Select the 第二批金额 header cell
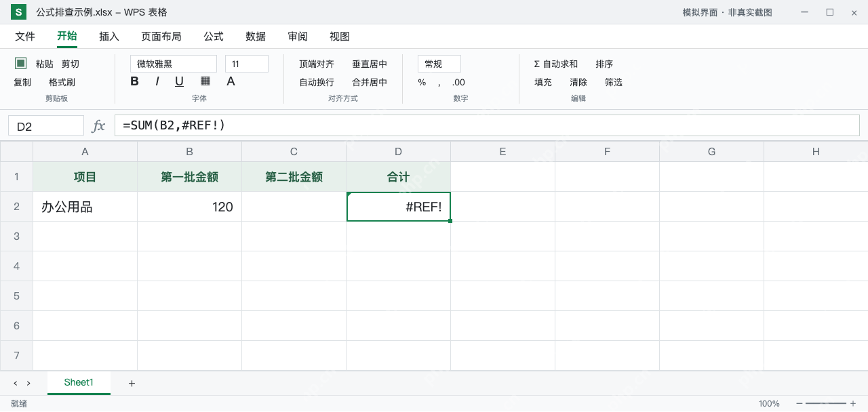Image resolution: width=868 pixels, height=412 pixels. [x=294, y=177]
